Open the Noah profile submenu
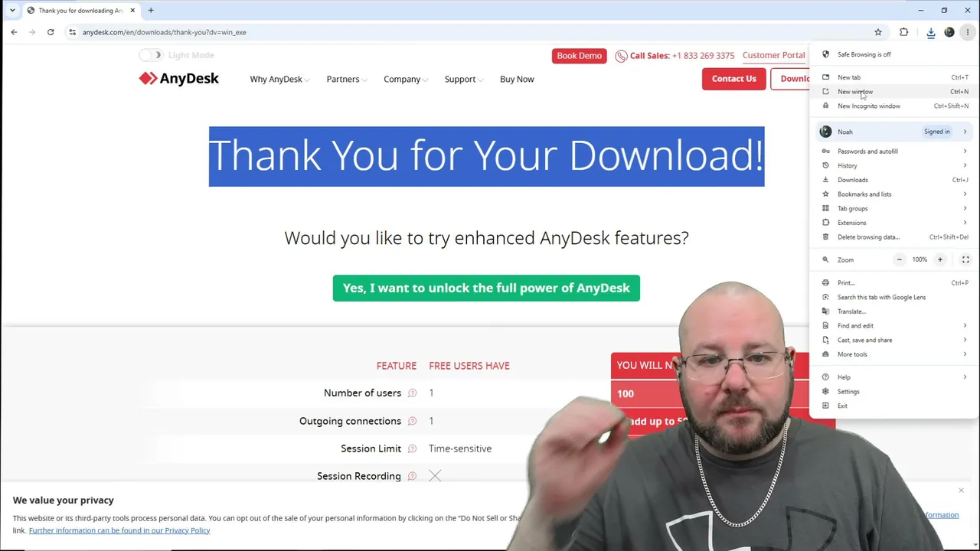980x551 pixels. coord(893,132)
